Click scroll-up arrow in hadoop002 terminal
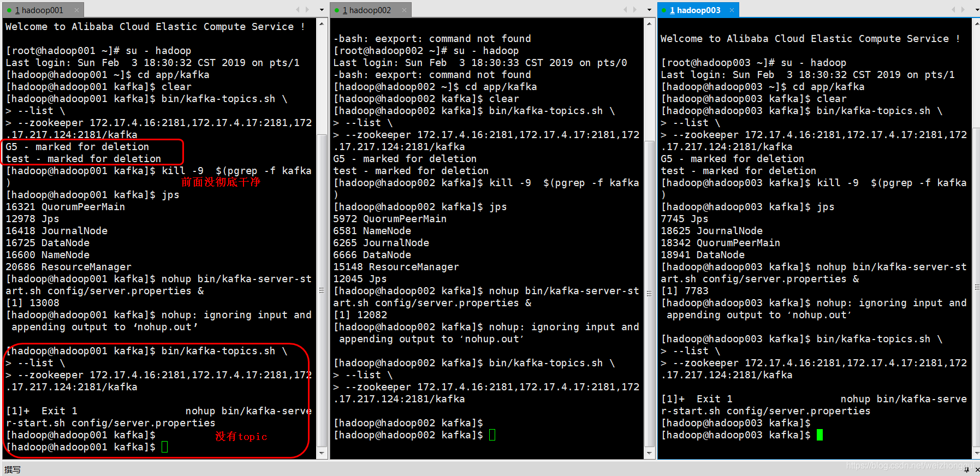Image resolution: width=980 pixels, height=476 pixels. [649, 23]
